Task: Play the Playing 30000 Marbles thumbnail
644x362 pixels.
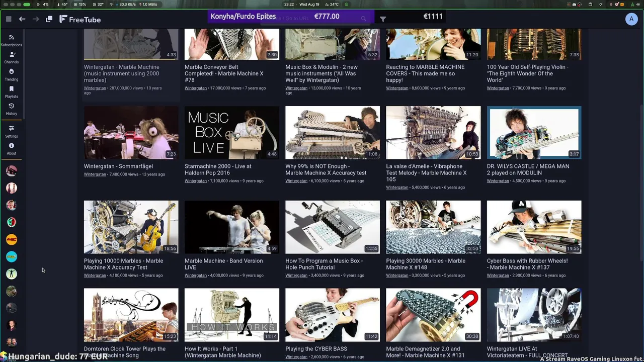Action: coord(433,227)
